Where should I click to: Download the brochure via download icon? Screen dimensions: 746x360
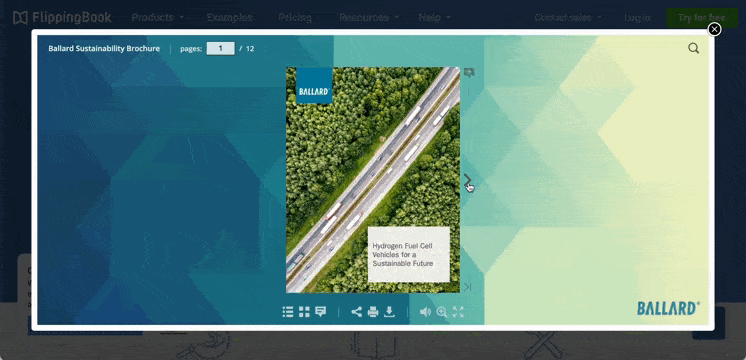pos(389,312)
